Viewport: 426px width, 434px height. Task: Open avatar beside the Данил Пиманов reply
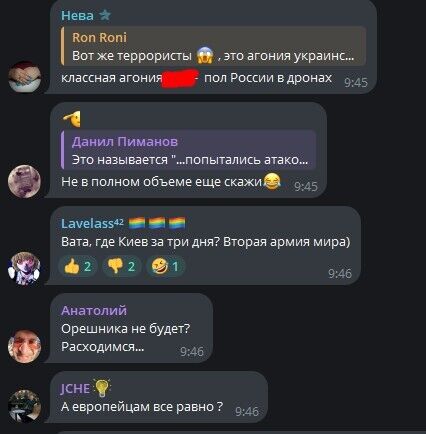tap(24, 181)
